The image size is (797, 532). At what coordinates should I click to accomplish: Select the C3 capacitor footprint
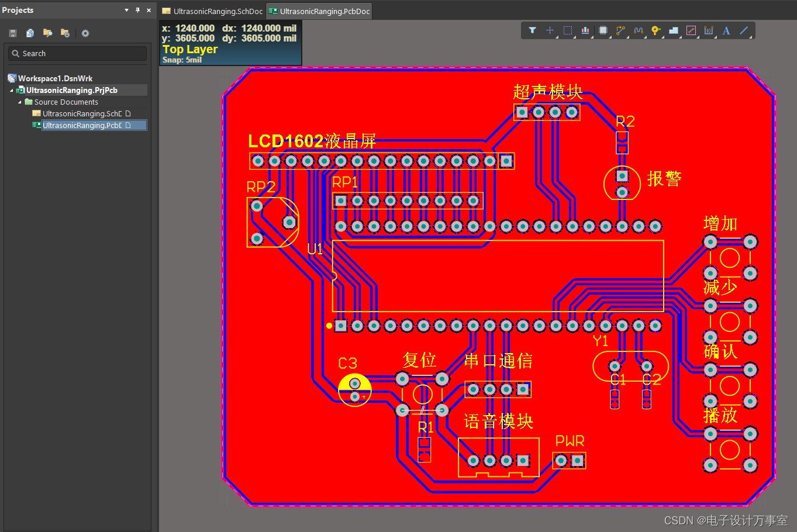(354, 390)
